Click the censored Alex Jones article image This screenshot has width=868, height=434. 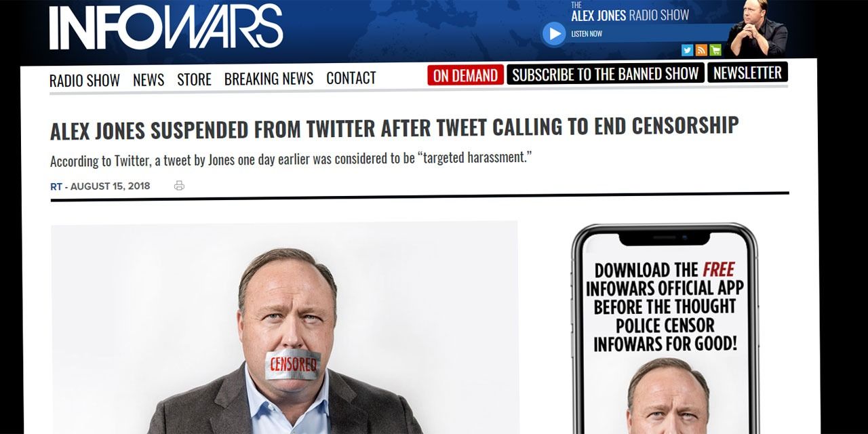(285, 328)
